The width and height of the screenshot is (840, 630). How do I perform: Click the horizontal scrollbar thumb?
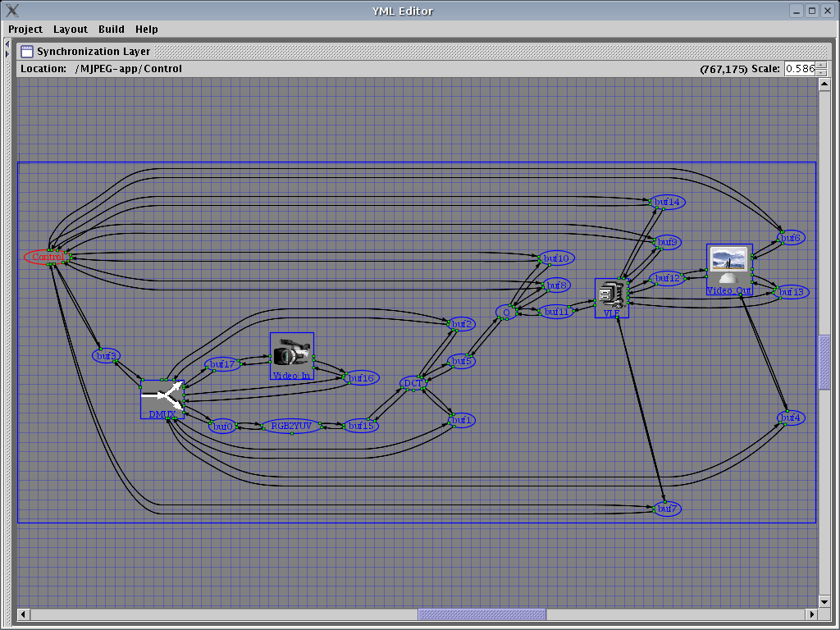[482, 614]
